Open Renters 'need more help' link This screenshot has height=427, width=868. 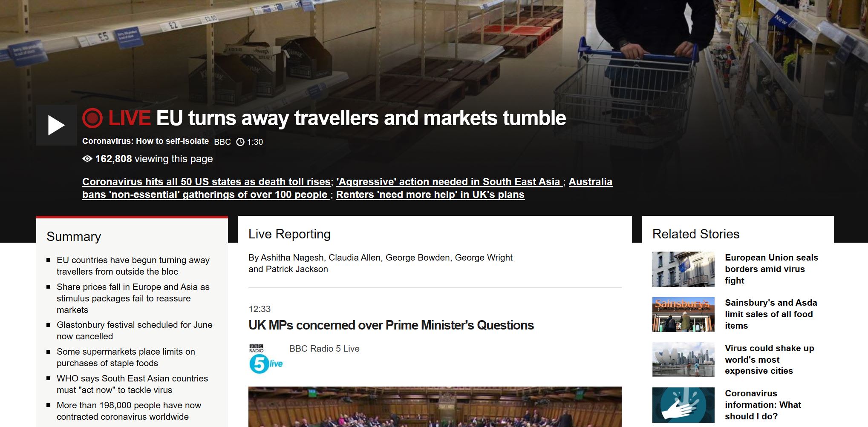tap(430, 195)
